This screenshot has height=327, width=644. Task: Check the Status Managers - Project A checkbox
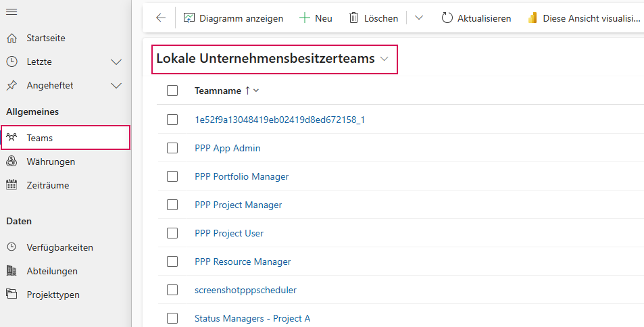click(172, 318)
